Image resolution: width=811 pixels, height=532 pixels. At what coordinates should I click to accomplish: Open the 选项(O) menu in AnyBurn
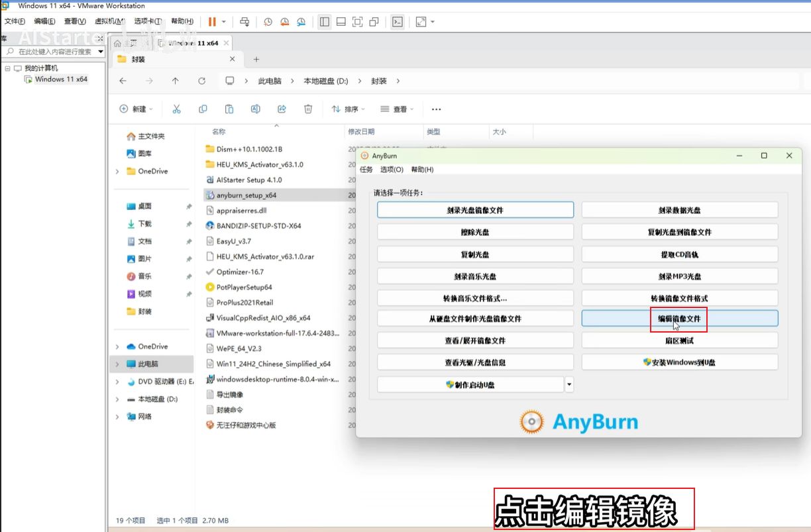coord(392,170)
